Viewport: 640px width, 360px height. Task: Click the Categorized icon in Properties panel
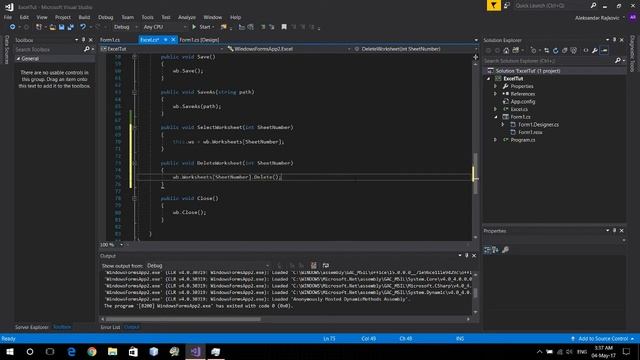(487, 250)
